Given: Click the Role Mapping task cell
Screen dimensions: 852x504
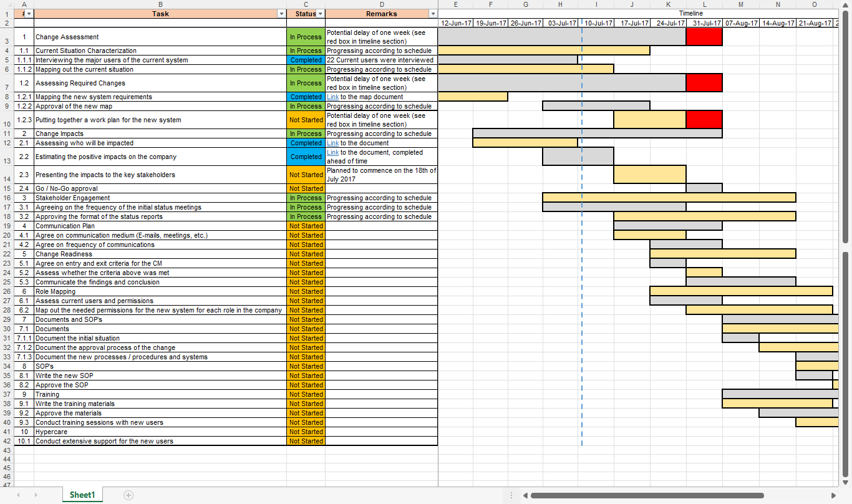Looking at the screenshot, I should tap(160, 291).
